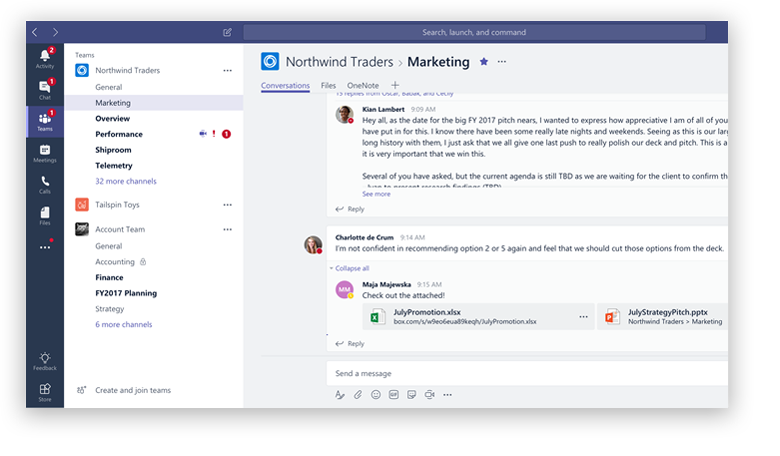Expand Kian Lambert's message with See more
780x456 pixels.
tap(376, 194)
